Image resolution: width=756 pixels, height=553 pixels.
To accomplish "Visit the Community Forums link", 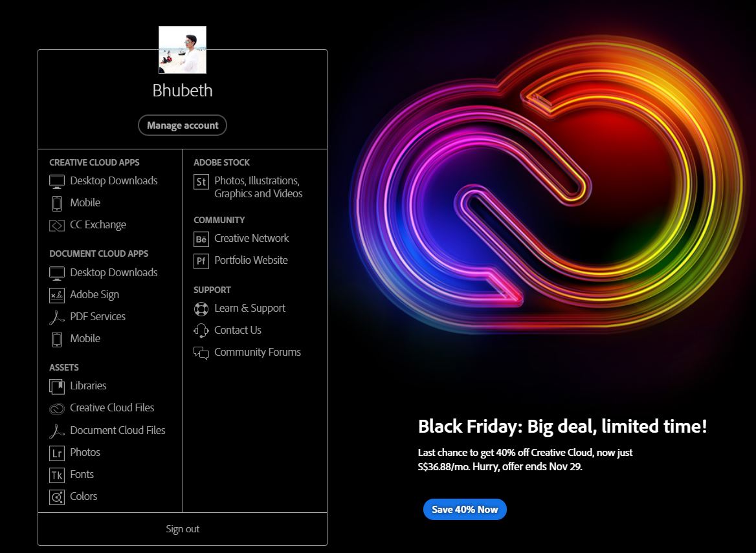I will pos(258,352).
